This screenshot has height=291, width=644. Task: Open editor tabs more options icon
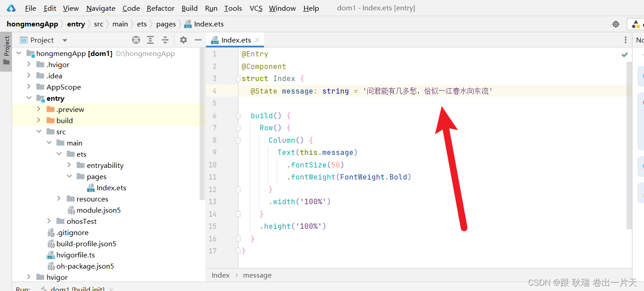click(x=626, y=40)
